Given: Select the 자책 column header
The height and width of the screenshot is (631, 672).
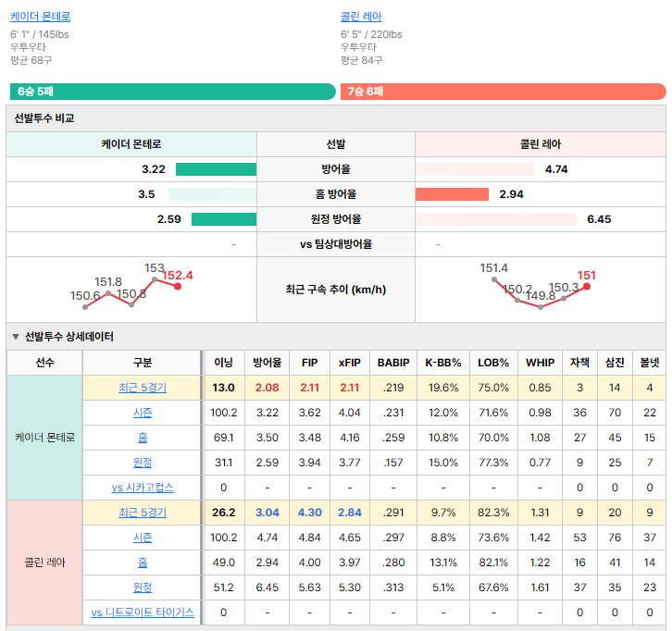Looking at the screenshot, I should point(579,363).
